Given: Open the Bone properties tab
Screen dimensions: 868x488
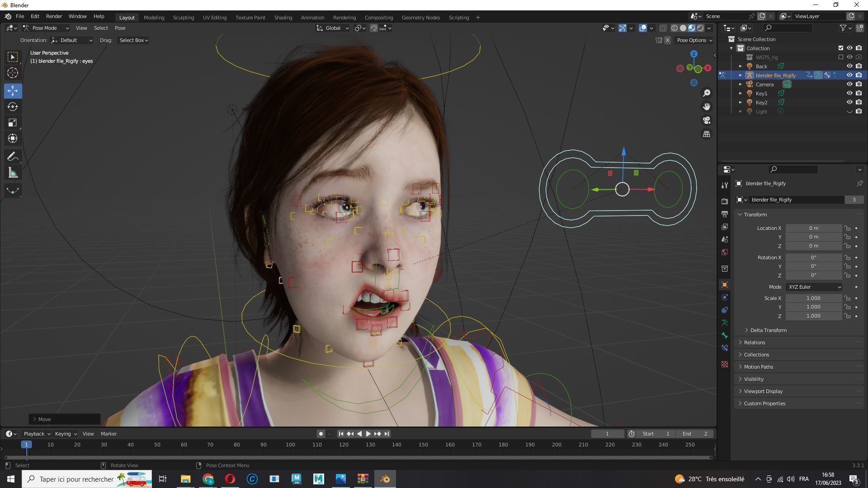Looking at the screenshot, I should [725, 335].
